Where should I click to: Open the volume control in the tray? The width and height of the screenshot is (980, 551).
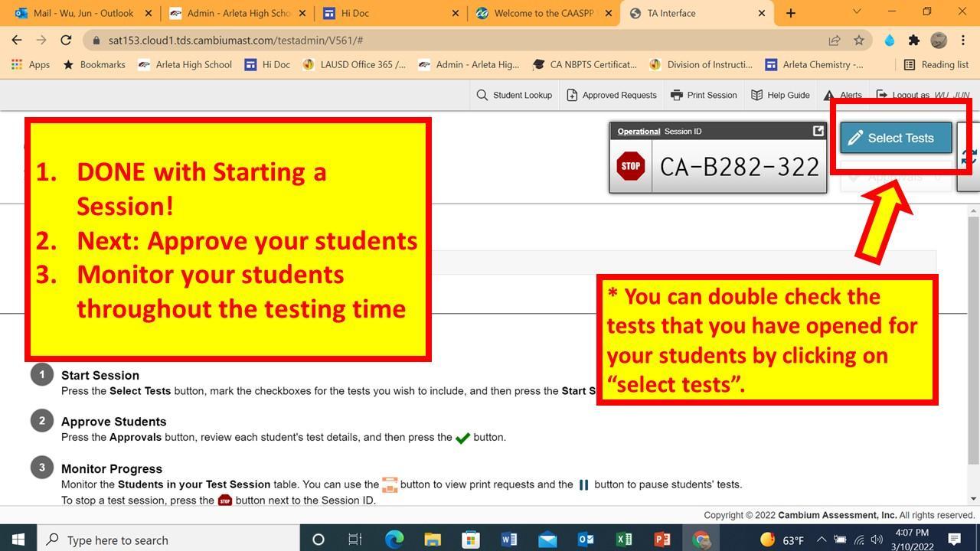(x=875, y=540)
